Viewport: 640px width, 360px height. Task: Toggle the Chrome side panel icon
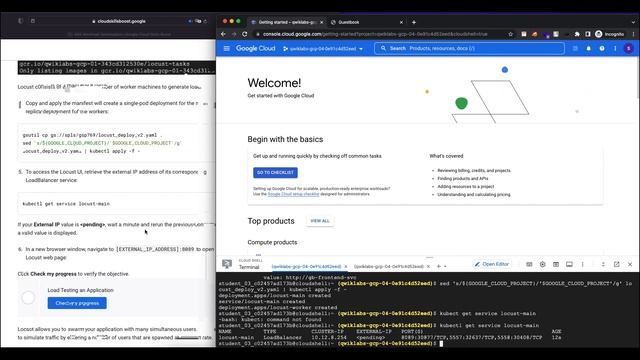587,34
